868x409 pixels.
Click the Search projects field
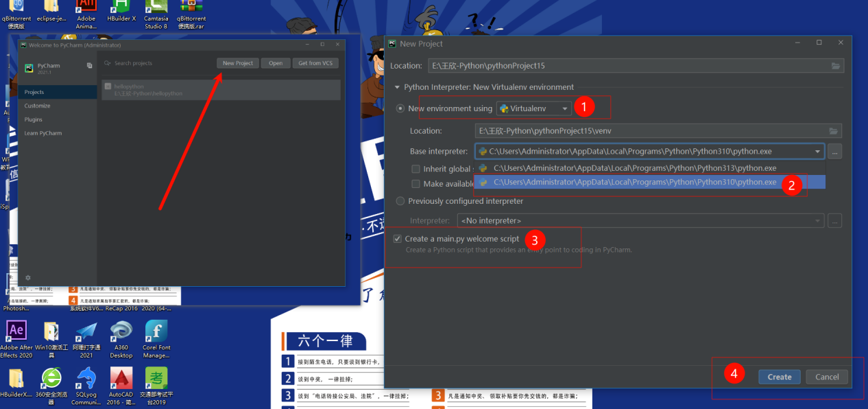[x=158, y=63]
